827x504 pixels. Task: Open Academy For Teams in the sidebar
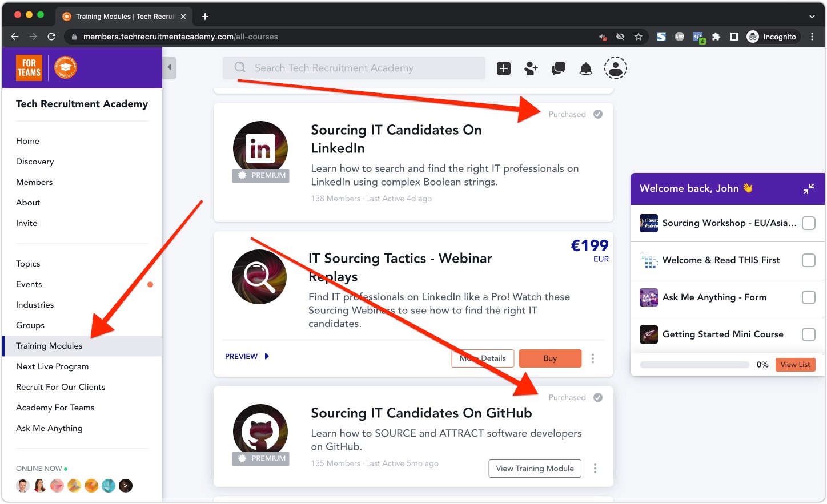(55, 408)
